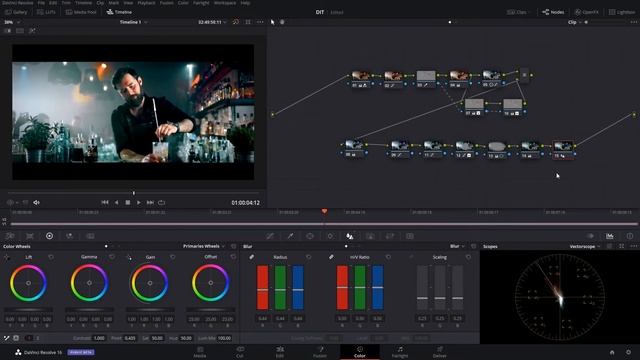The width and height of the screenshot is (640, 360).
Task: Open the Scopes palette icon
Action: [609, 236]
